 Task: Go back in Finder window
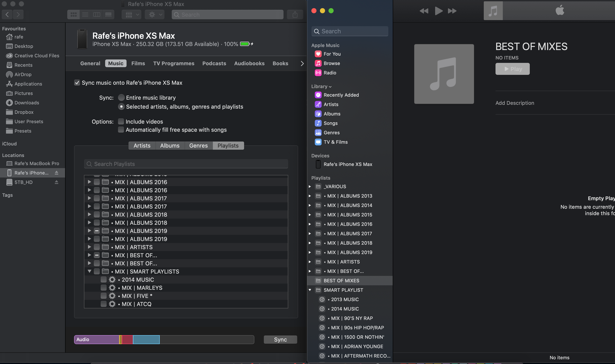coord(7,15)
